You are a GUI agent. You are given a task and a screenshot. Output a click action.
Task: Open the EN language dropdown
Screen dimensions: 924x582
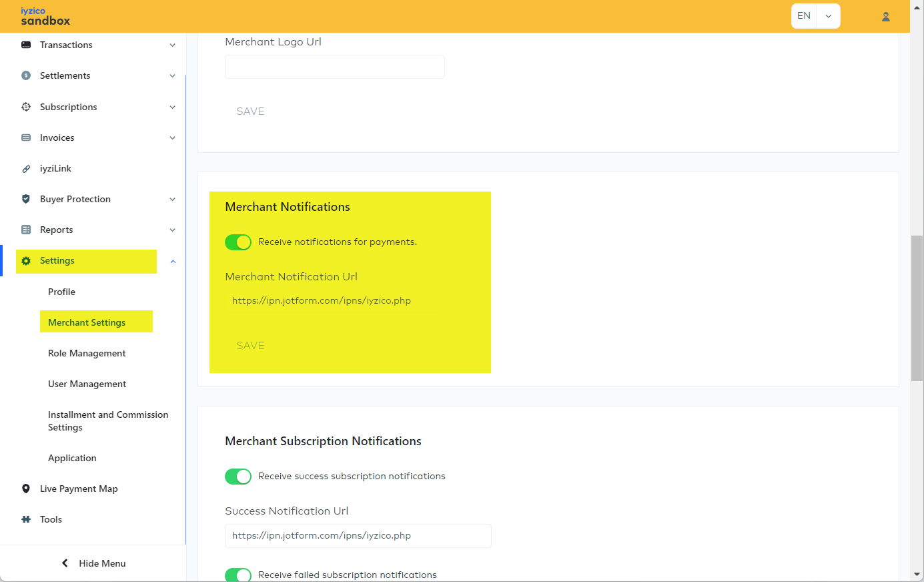[815, 16]
